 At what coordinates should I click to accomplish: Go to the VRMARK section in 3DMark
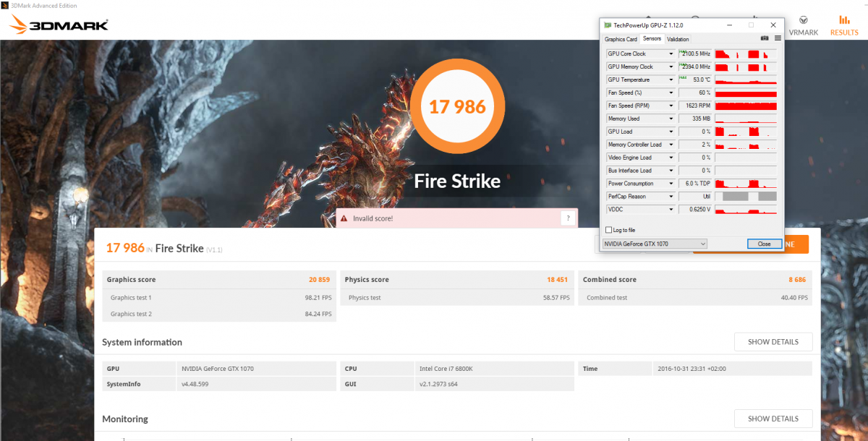click(x=804, y=25)
